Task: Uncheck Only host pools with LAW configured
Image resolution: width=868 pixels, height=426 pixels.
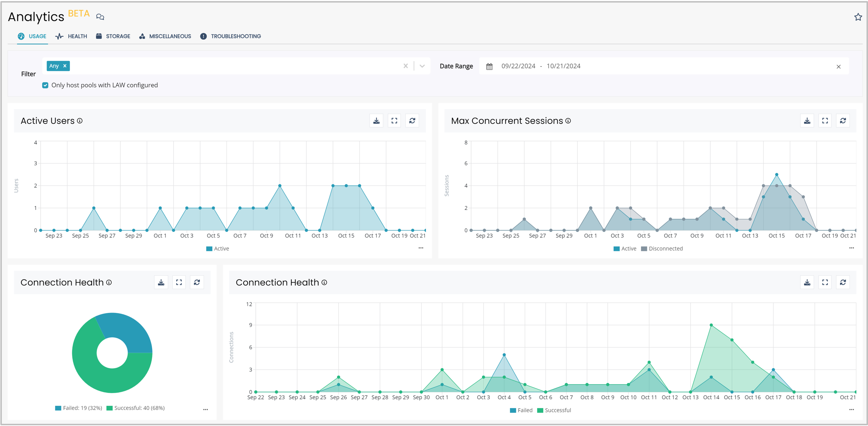Action: click(x=45, y=85)
